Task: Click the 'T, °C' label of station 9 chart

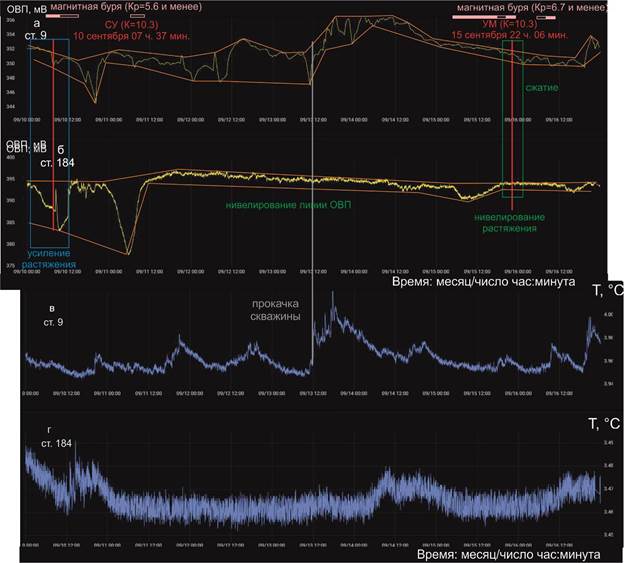Action: (x=604, y=291)
